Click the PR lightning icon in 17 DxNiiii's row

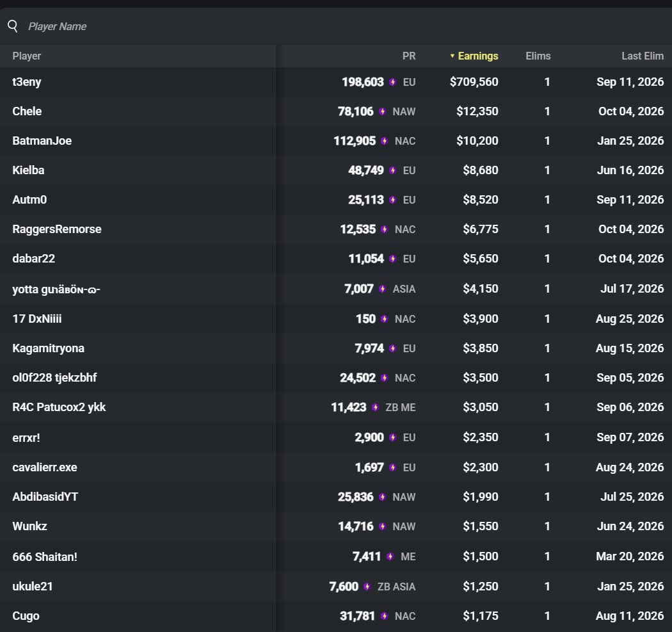click(385, 319)
